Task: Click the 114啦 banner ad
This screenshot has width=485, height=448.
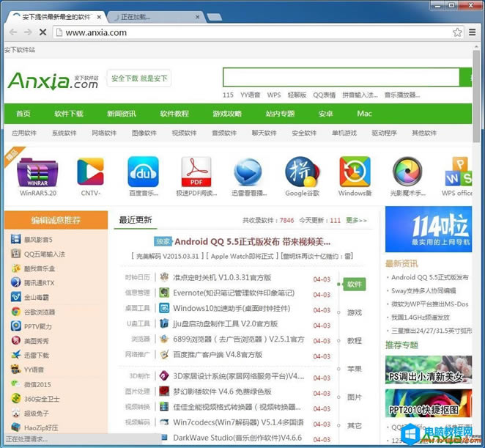Action: 429,229
